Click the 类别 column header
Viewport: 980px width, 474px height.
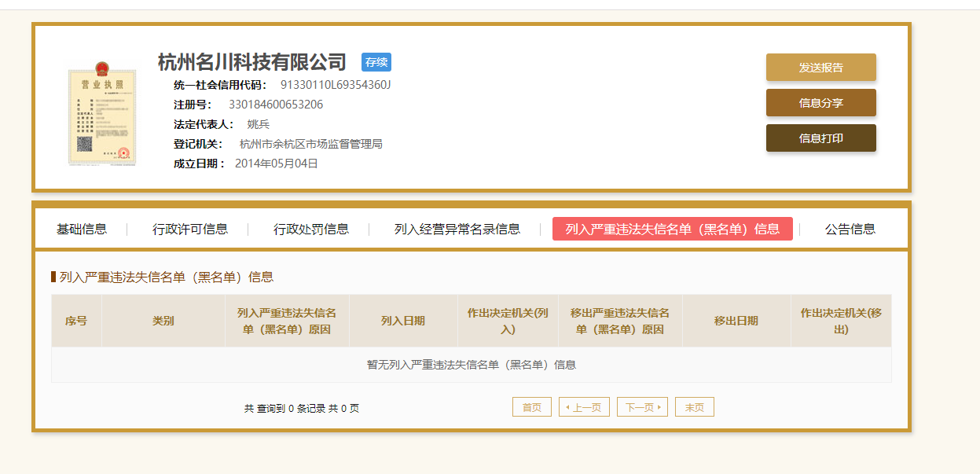tap(163, 321)
